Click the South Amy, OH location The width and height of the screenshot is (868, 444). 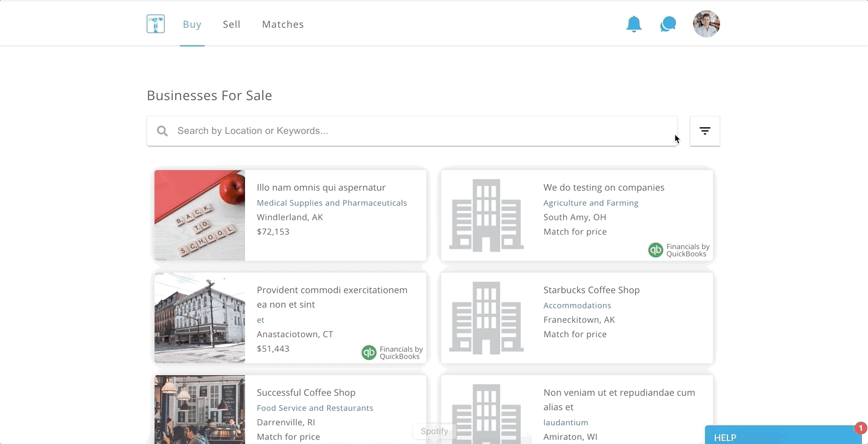575,217
